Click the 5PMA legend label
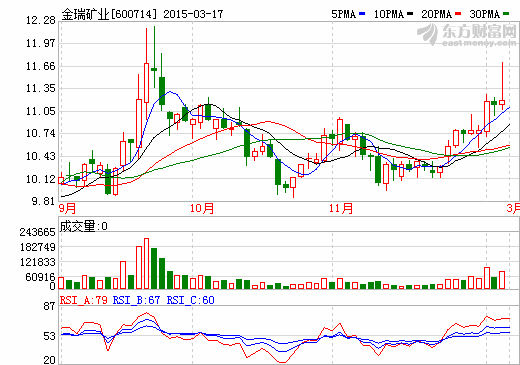The image size is (520, 365). [x=343, y=14]
